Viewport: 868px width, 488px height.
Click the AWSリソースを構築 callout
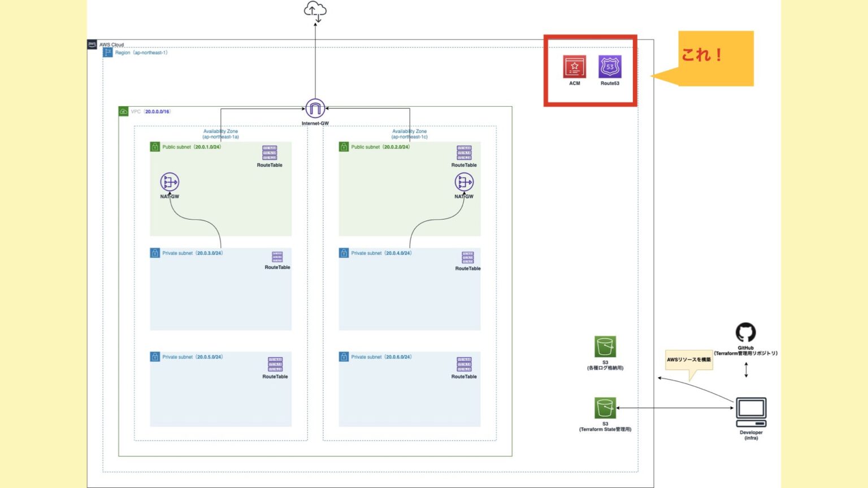689,359
